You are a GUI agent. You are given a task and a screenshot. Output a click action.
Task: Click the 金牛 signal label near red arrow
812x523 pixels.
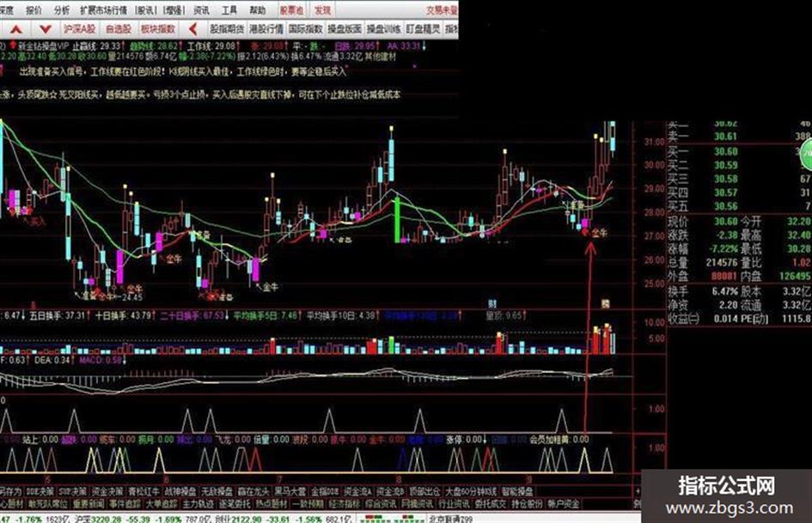tap(600, 234)
